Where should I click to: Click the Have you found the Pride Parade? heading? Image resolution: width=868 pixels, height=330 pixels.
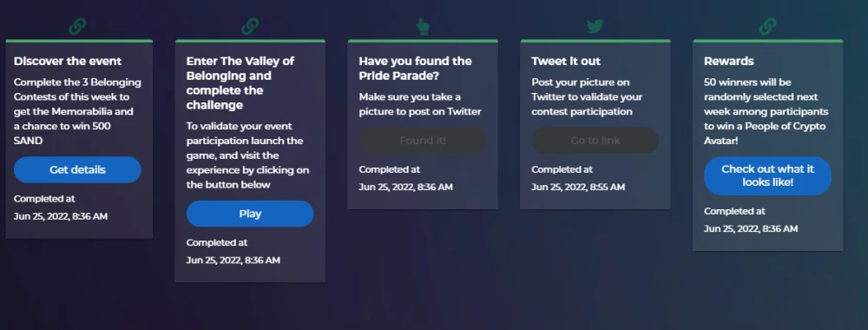415,68
